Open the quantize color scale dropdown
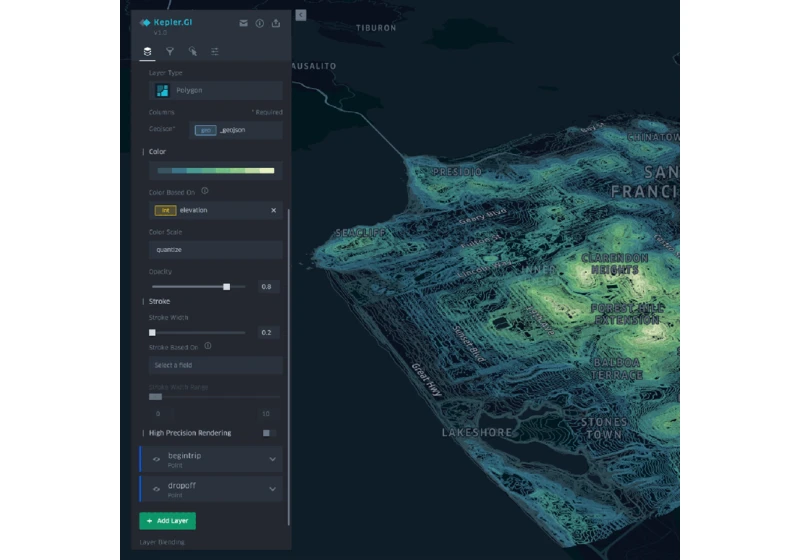The height and width of the screenshot is (560, 800). pyautogui.click(x=216, y=250)
